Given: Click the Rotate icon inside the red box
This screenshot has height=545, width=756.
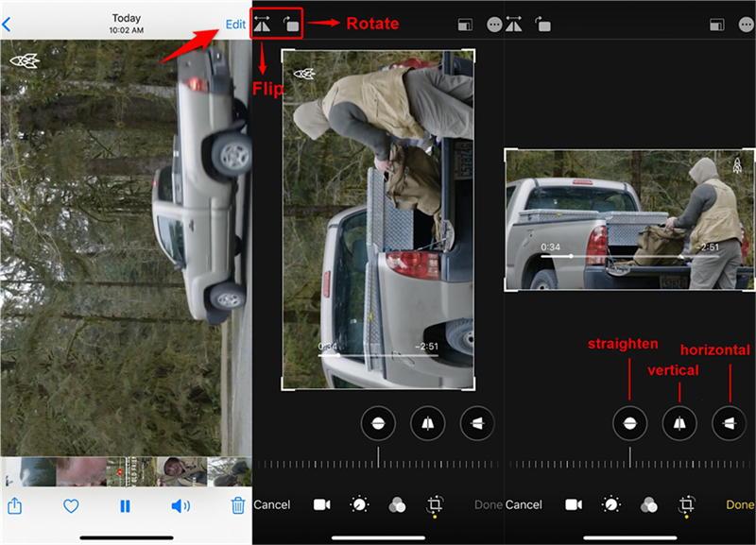Looking at the screenshot, I should click(290, 25).
